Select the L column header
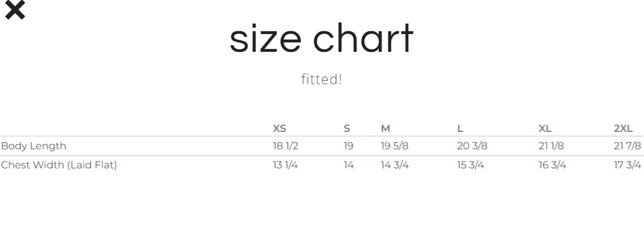Screen dimensions: 644x245 [460, 128]
